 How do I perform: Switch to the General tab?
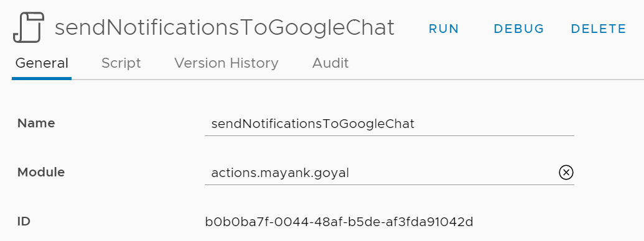pyautogui.click(x=42, y=63)
